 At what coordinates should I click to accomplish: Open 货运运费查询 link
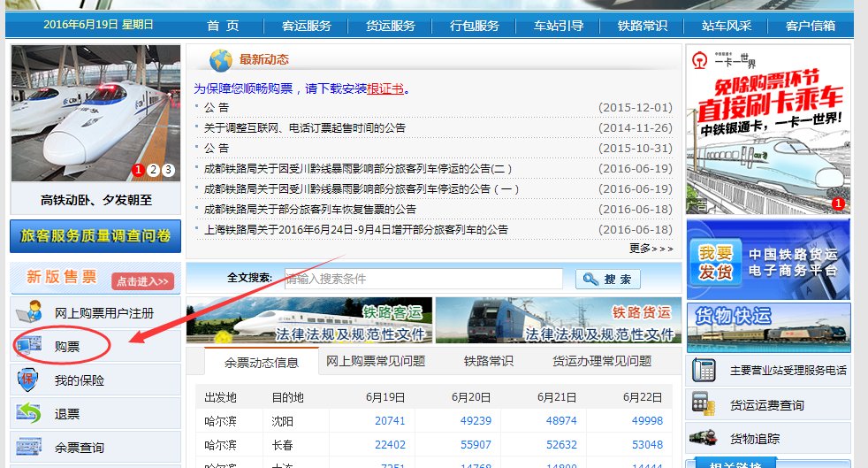pyautogui.click(x=766, y=405)
